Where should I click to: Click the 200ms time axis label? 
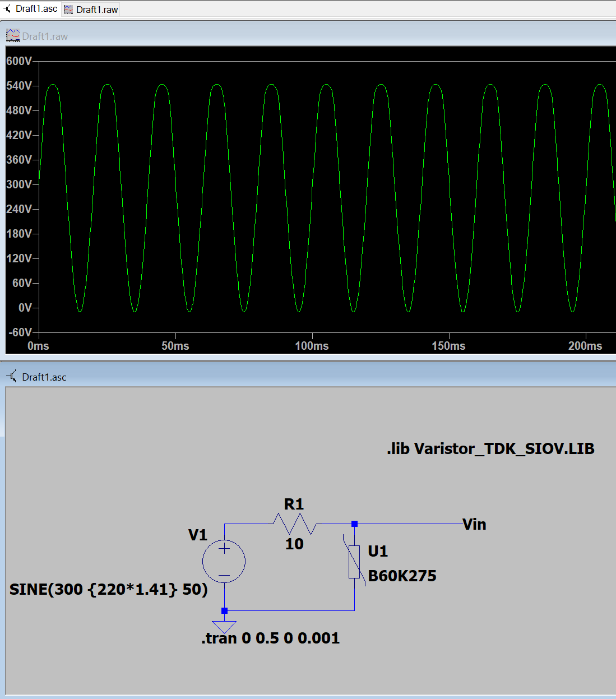click(x=585, y=346)
